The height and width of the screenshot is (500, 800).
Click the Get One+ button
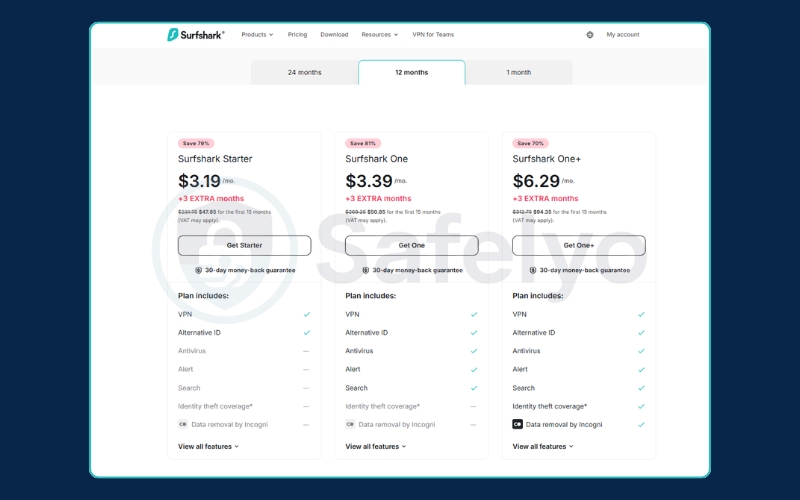point(579,245)
